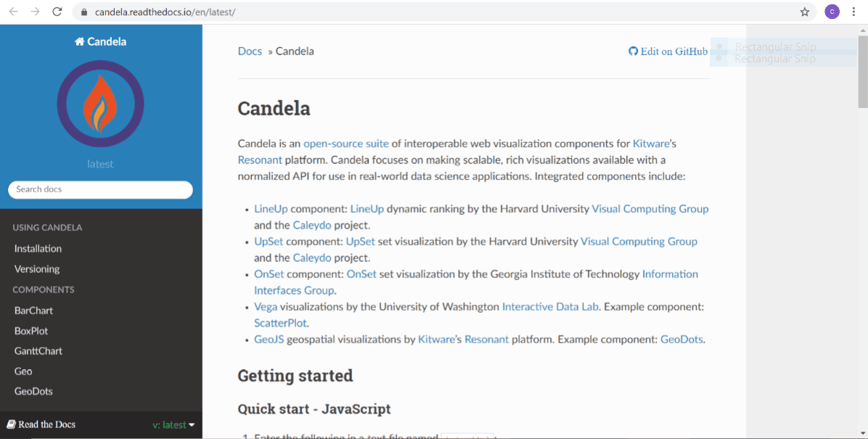Click the browser back arrow
The height and width of the screenshot is (439, 868).
coord(13,12)
